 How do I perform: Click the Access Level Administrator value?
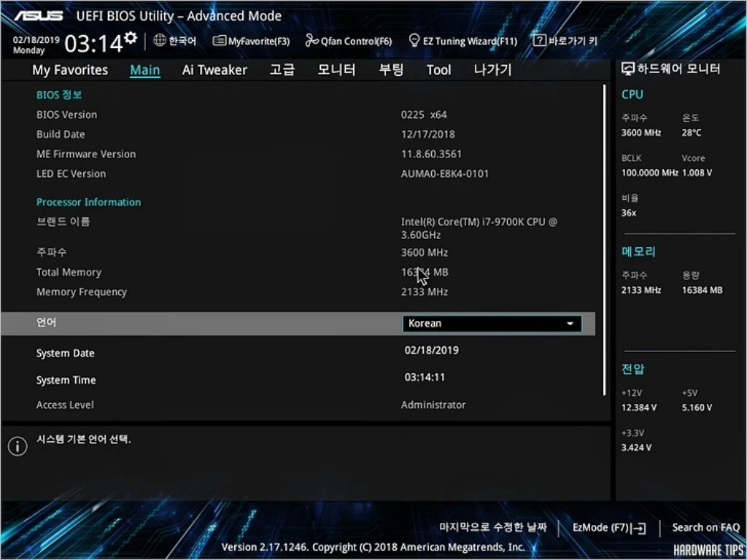point(433,405)
